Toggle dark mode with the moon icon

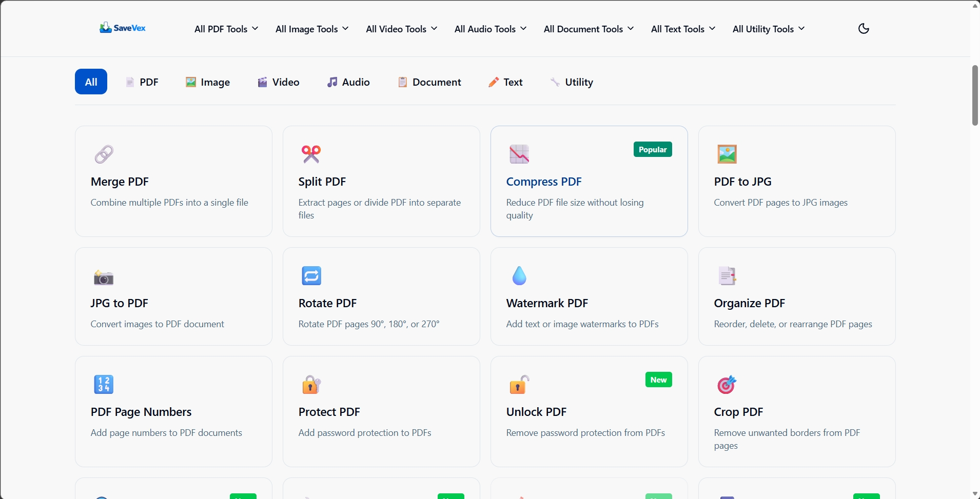click(864, 29)
